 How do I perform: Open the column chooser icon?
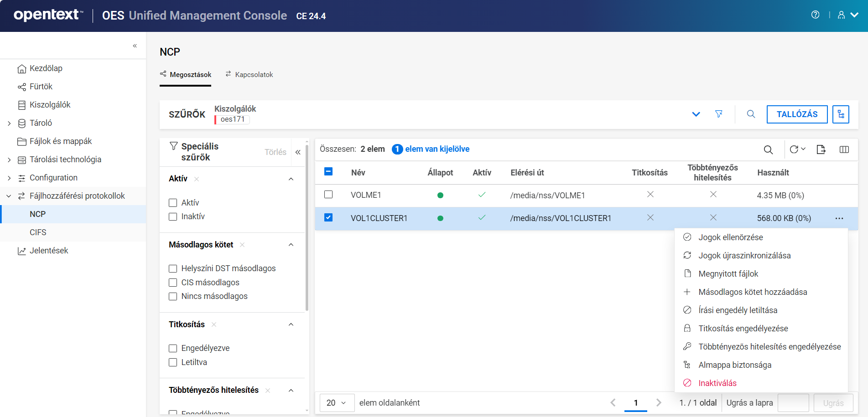point(844,149)
